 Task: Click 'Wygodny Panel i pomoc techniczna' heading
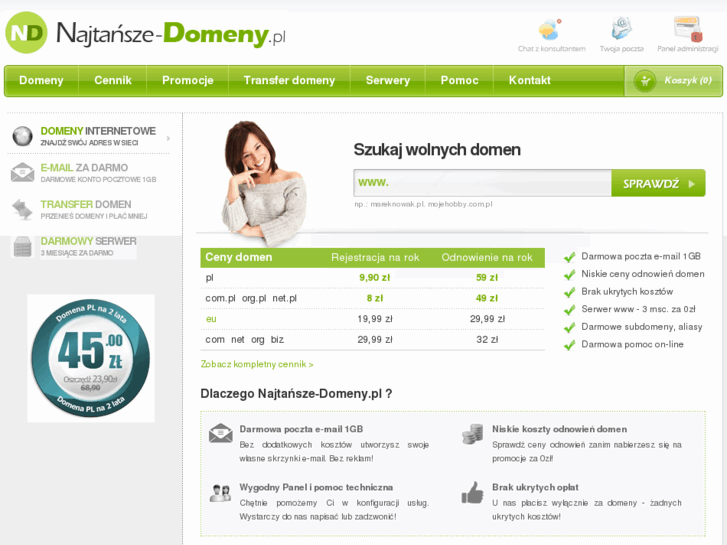pos(316,487)
